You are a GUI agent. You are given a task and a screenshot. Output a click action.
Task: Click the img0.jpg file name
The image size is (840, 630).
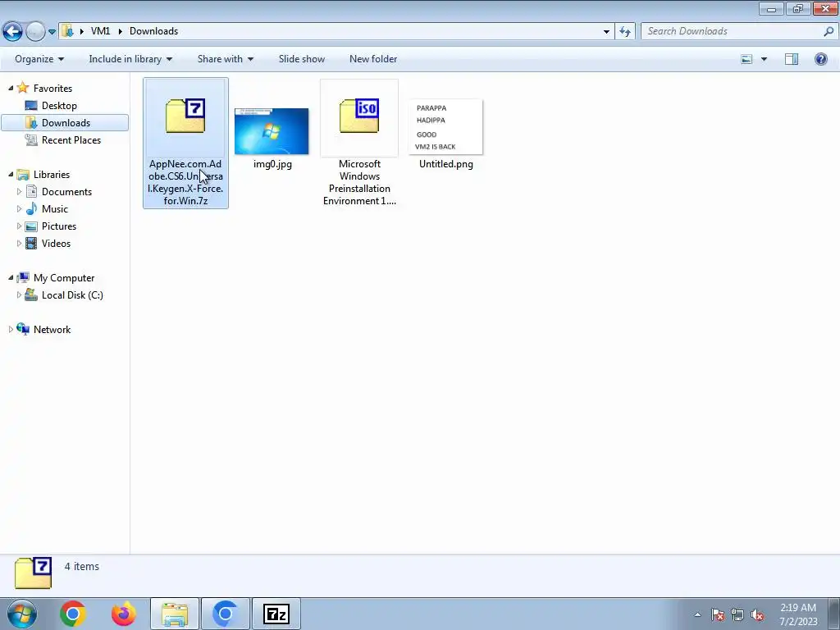coord(272,164)
